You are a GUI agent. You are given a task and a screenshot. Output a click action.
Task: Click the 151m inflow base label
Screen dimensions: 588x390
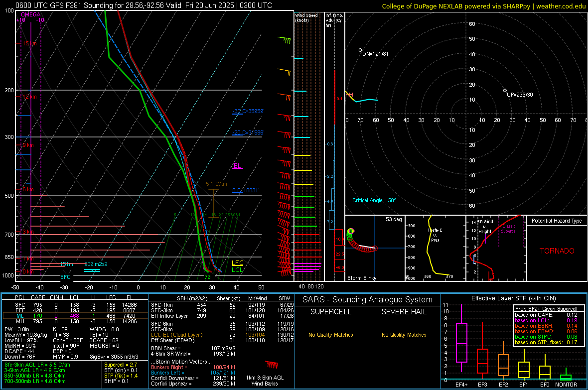(67, 264)
